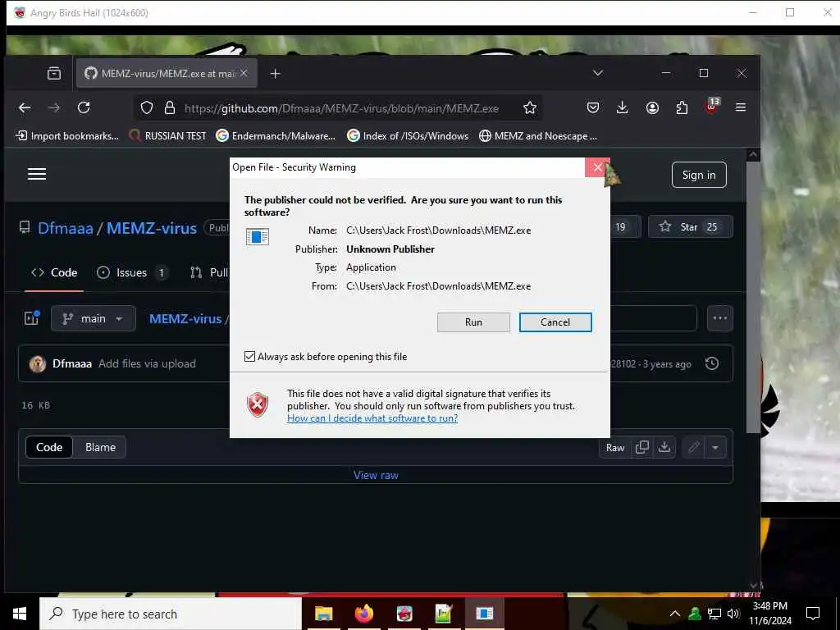Select the MEMZ-virus/MEMZ.exe browser tab

167,73
